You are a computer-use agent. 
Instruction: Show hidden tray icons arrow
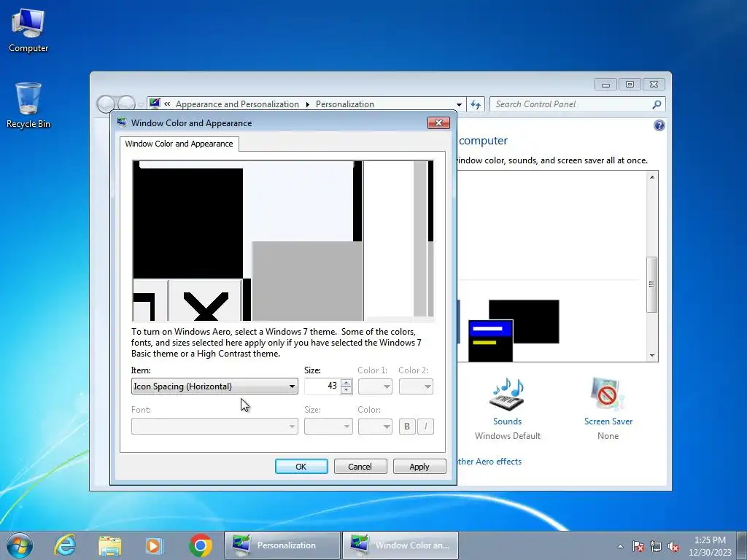(x=620, y=546)
